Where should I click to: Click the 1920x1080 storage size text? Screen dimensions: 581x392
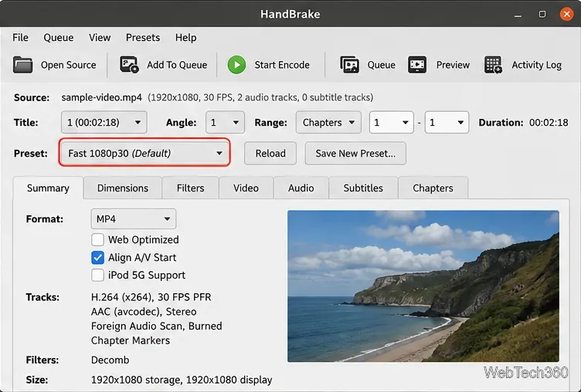(136, 380)
